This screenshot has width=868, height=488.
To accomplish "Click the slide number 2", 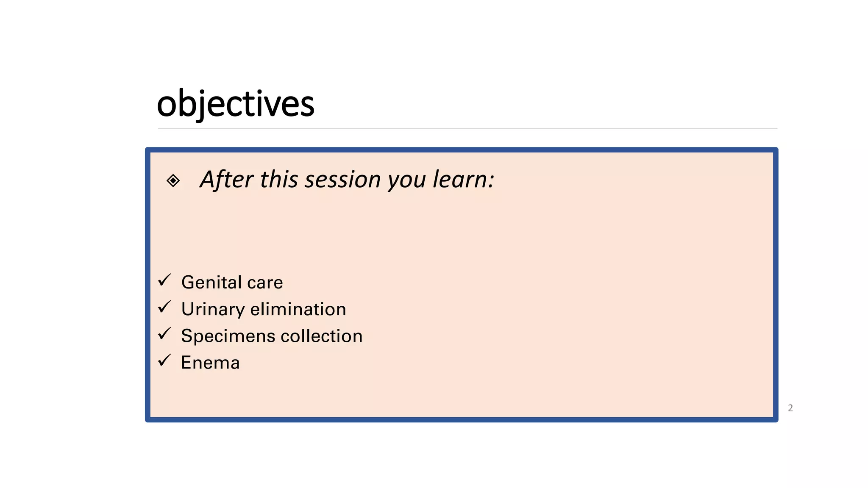I will tap(790, 408).
